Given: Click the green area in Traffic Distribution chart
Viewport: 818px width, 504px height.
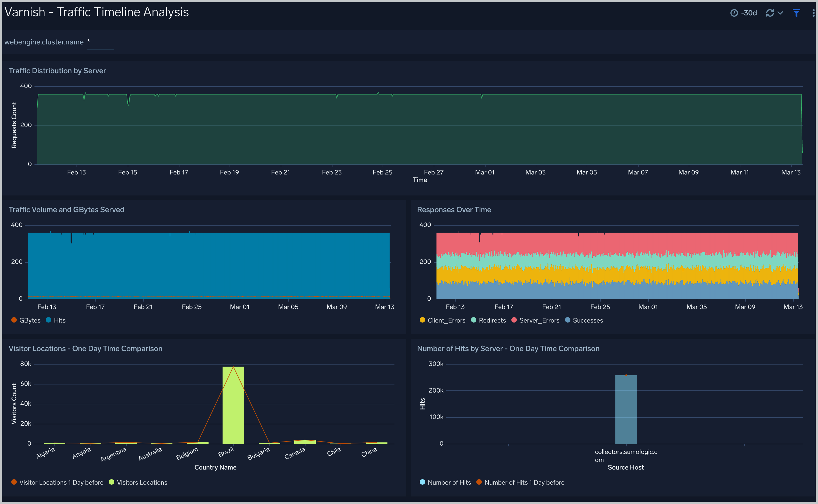Looking at the screenshot, I should [x=420, y=129].
